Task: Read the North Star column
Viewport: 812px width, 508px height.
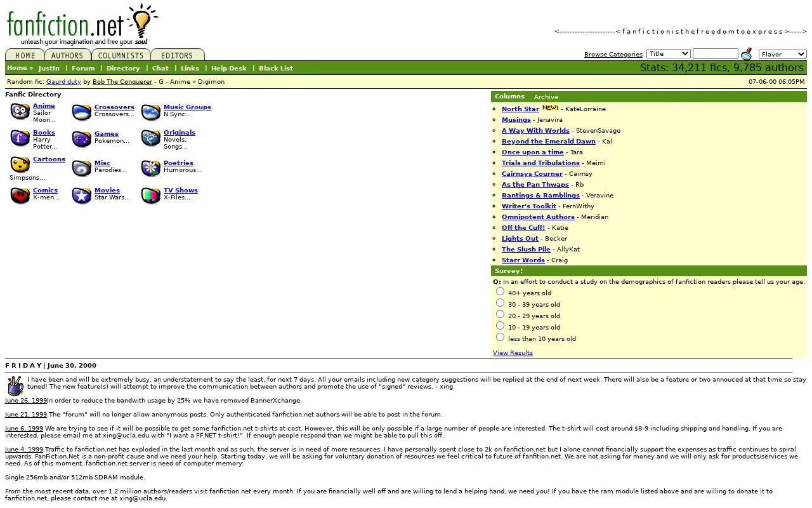Action: pyautogui.click(x=520, y=109)
